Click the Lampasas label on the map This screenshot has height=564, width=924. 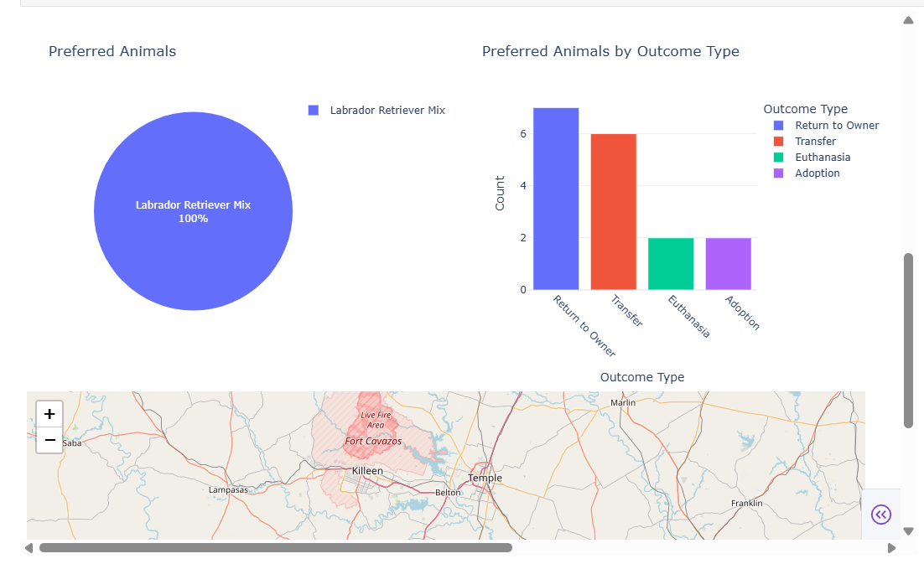coord(228,489)
